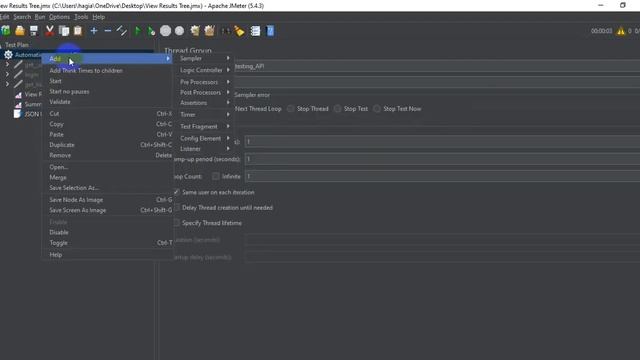This screenshot has width=640, height=360.
Task: Click the Summary listener icon in tree
Action: point(18,104)
